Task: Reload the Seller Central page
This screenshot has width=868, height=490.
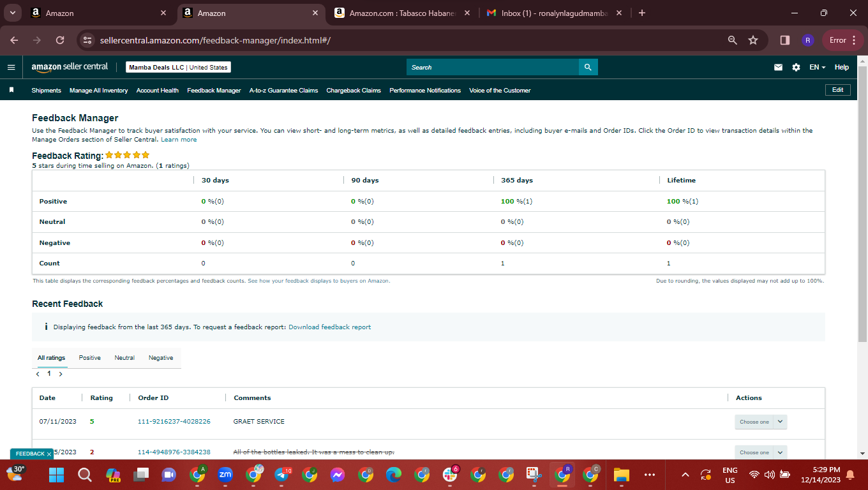Action: [60, 40]
